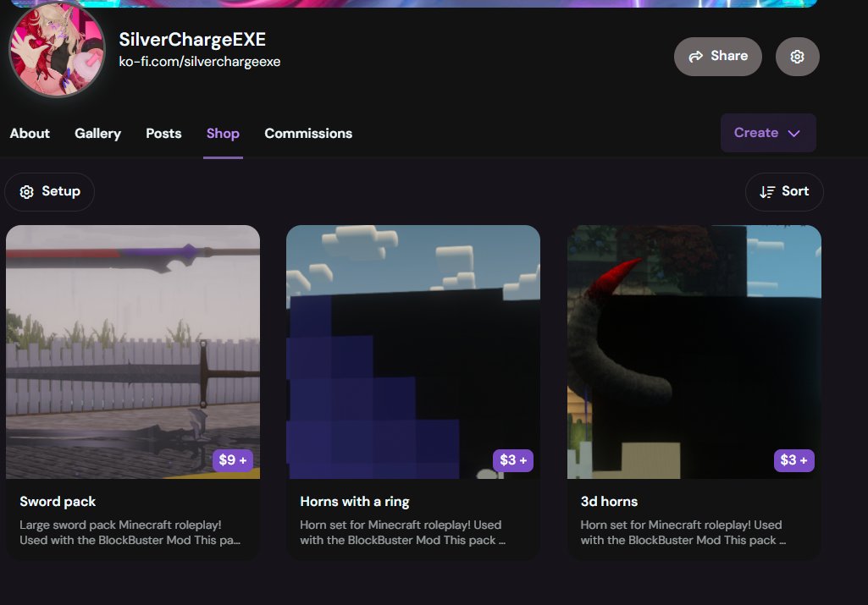Click the 3d horns $3 + badge
868x605 pixels.
pyautogui.click(x=793, y=460)
